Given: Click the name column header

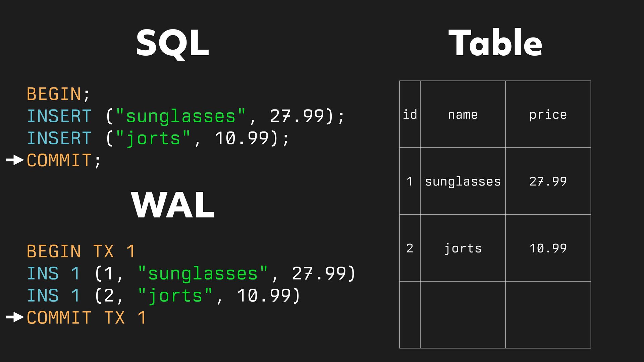Looking at the screenshot, I should click(x=463, y=115).
